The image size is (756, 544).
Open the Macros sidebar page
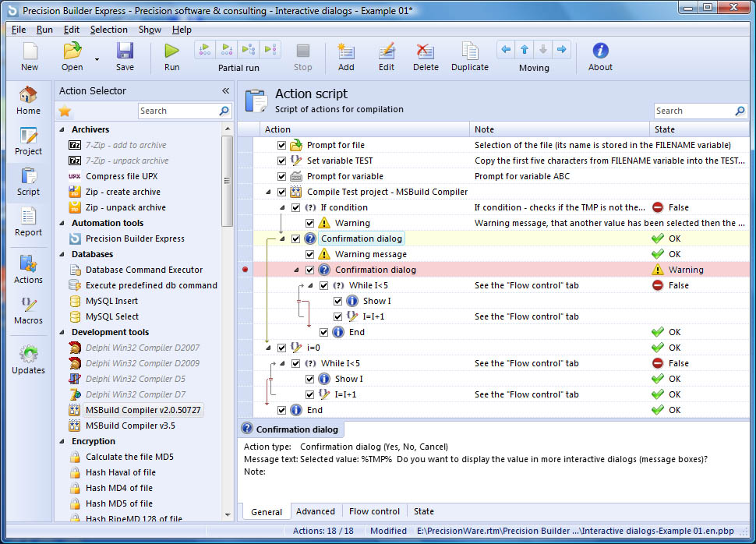click(28, 311)
